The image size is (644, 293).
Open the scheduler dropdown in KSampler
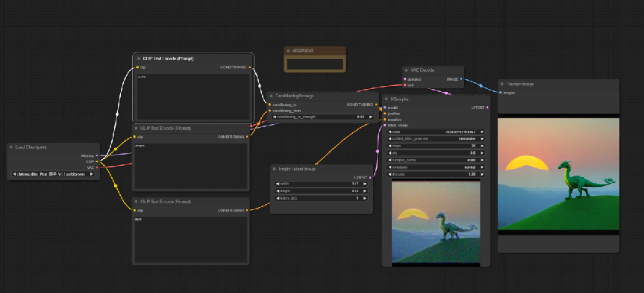click(x=437, y=167)
